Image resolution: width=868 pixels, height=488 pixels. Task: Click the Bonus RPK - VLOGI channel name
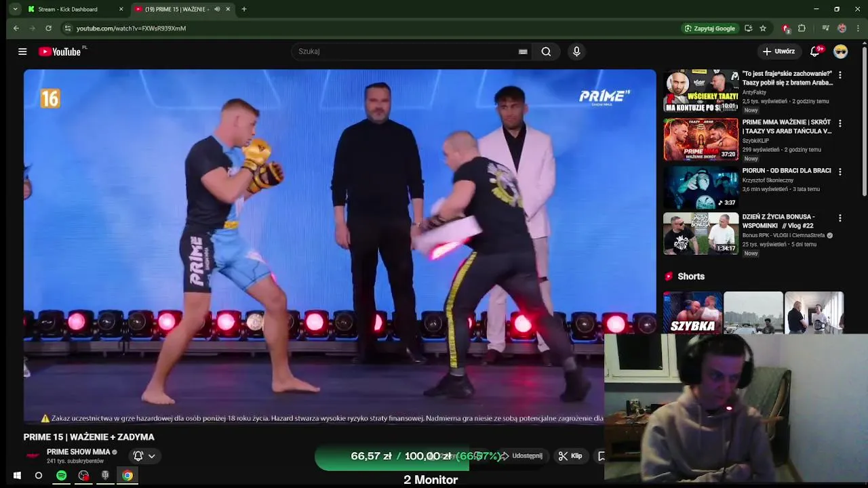coord(783,235)
